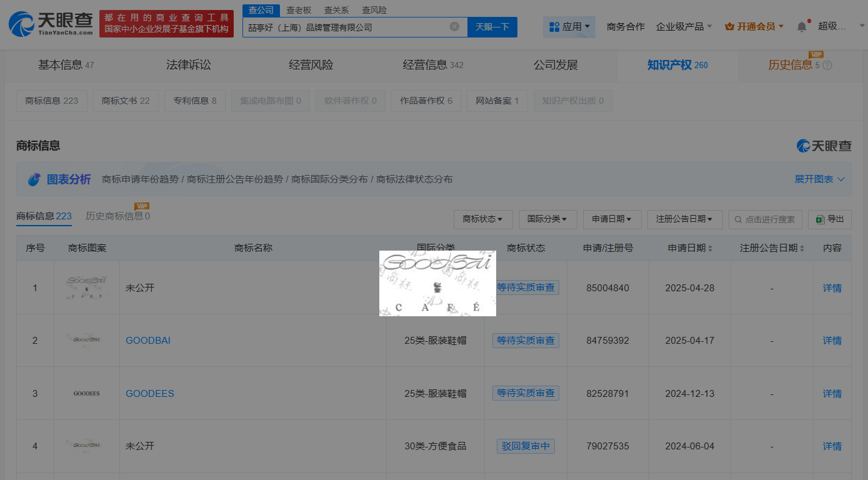
Task: Select 网站备案 1 sub-tab
Action: pyautogui.click(x=497, y=101)
